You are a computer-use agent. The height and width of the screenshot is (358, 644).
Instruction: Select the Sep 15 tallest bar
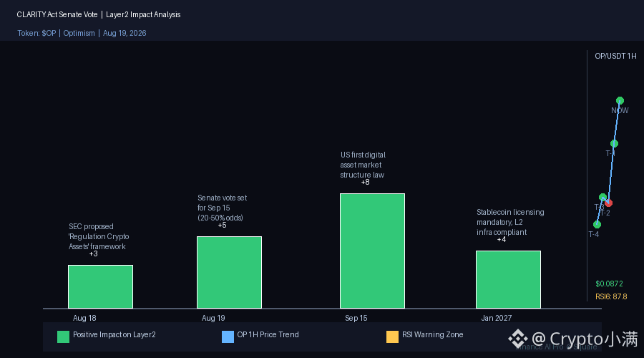coord(373,251)
